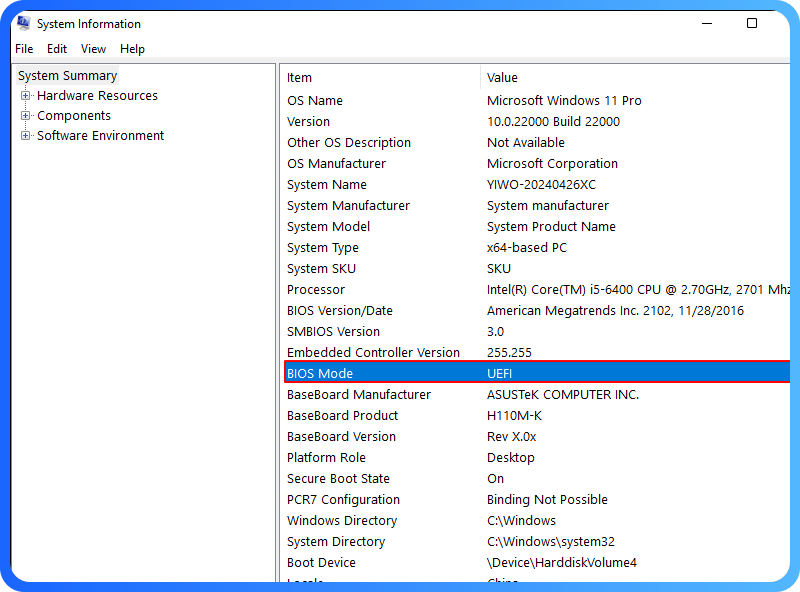Select the BaseBoard Version row
This screenshot has width=800, height=592.
point(537,436)
